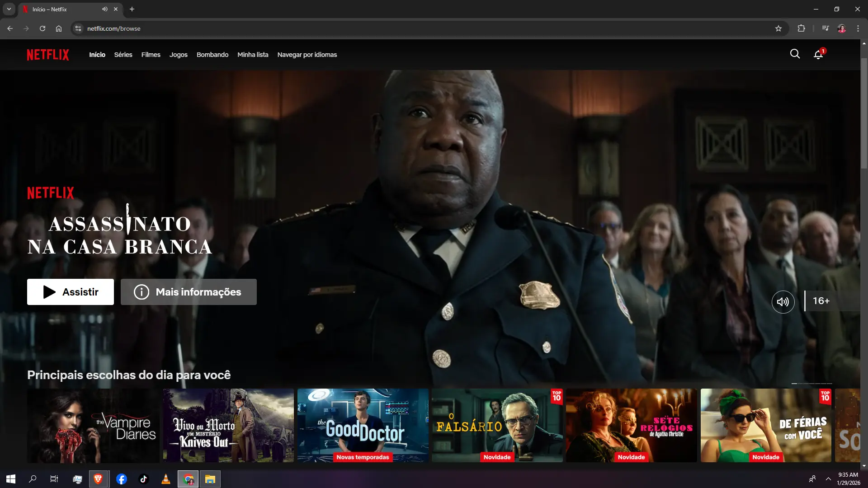Viewport: 868px width, 488px height.
Task: Open the Windows Start menu
Action: pyautogui.click(x=11, y=479)
